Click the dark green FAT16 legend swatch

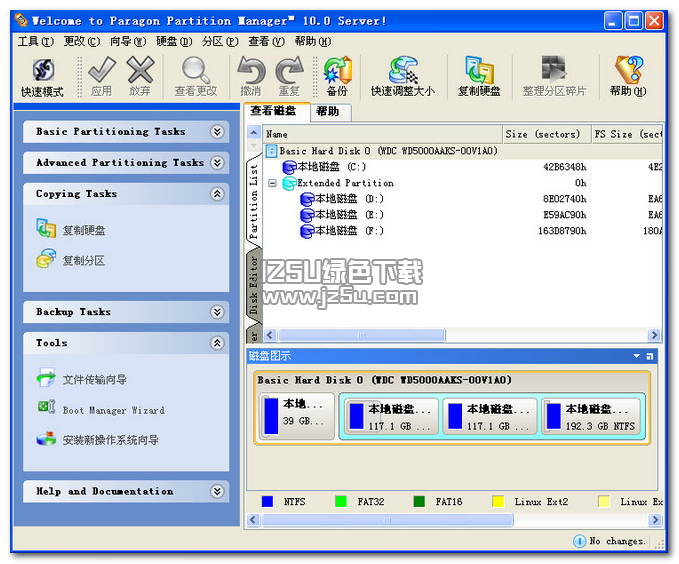[x=419, y=502]
